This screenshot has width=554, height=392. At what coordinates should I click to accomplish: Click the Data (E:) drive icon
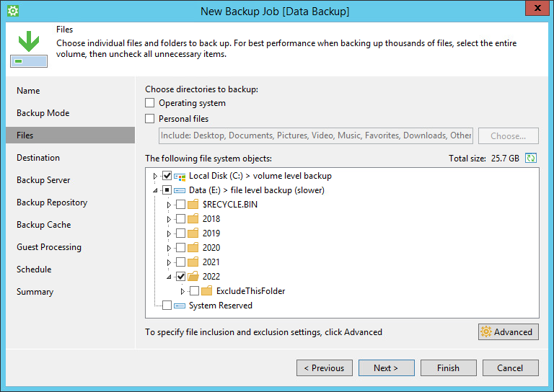click(x=180, y=190)
